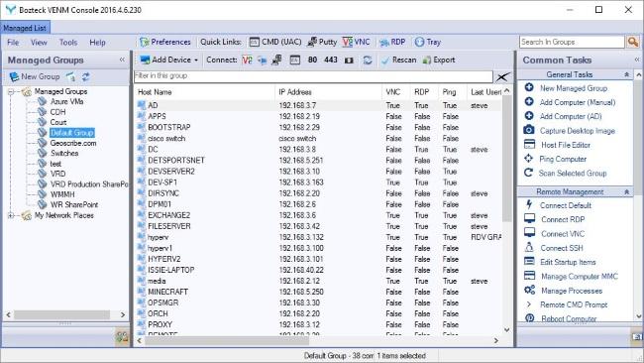Click Ping Computer task
This screenshot has height=363, width=644.
(563, 159)
